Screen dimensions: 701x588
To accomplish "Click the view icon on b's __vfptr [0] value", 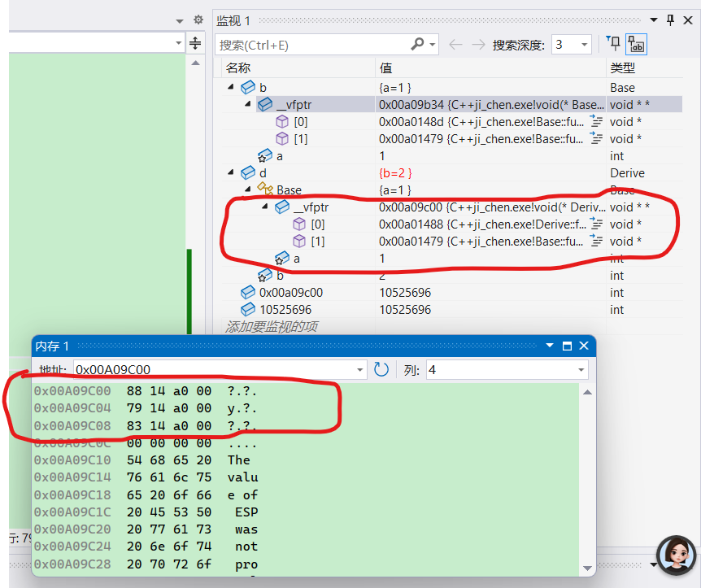I will click(x=596, y=121).
